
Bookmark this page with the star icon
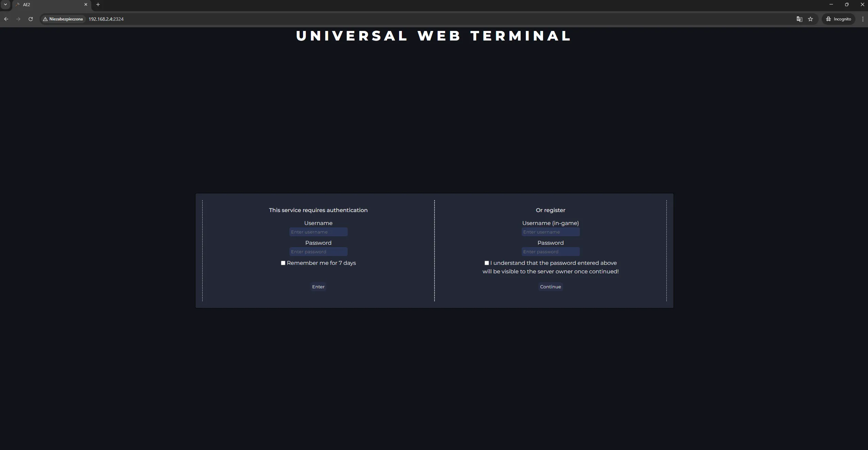pos(810,19)
